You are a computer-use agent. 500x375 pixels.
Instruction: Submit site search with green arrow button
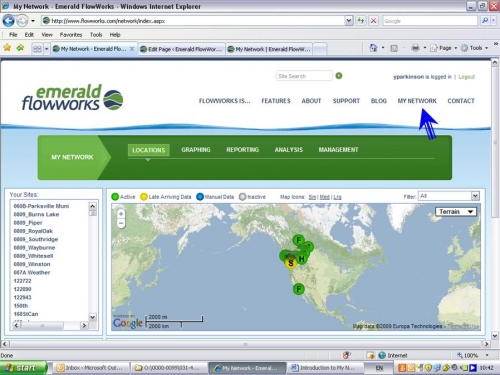click(x=339, y=76)
